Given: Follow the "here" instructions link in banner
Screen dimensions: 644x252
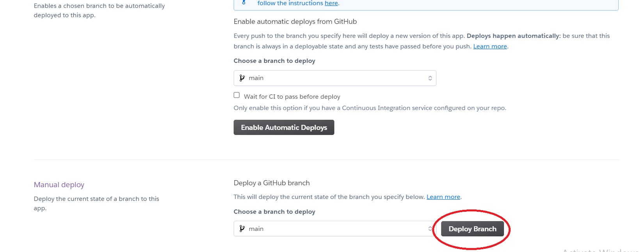Looking at the screenshot, I should [331, 3].
